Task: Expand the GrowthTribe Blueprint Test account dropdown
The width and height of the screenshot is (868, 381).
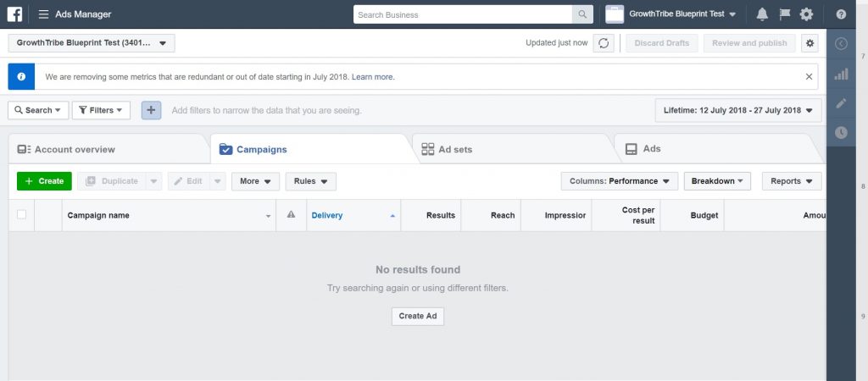Action: click(92, 42)
